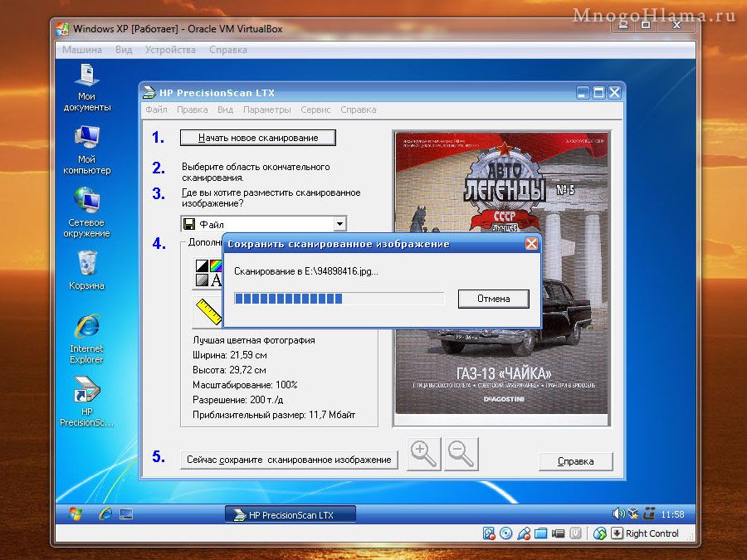
Task: Click the dark tray icon beside the clock
Action: coord(649,514)
